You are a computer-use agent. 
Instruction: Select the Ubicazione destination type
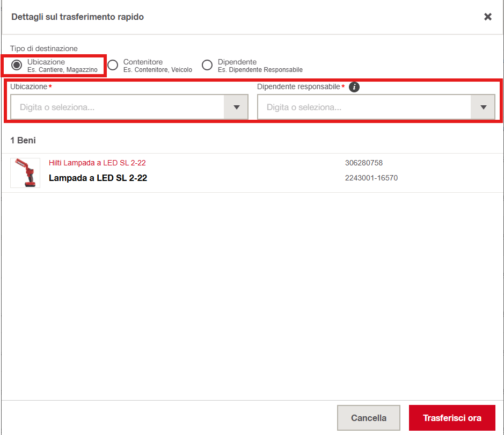coord(17,66)
